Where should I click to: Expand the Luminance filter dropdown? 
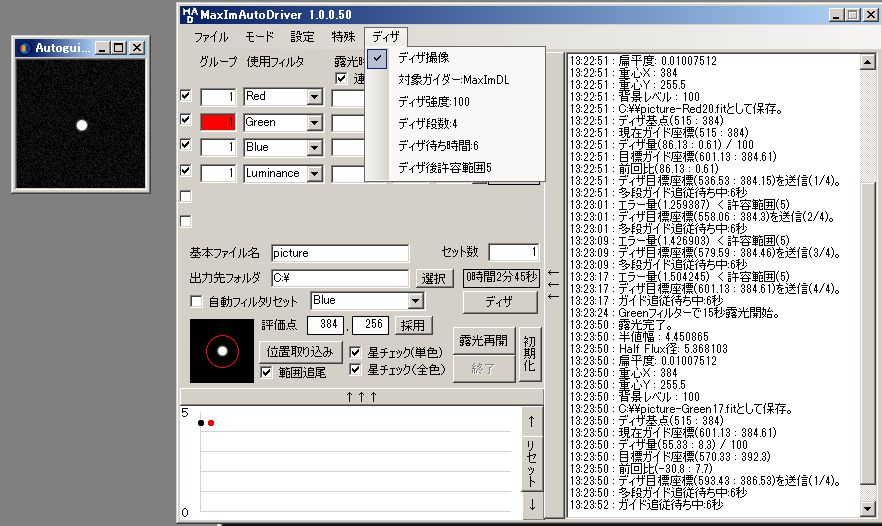click(x=314, y=174)
